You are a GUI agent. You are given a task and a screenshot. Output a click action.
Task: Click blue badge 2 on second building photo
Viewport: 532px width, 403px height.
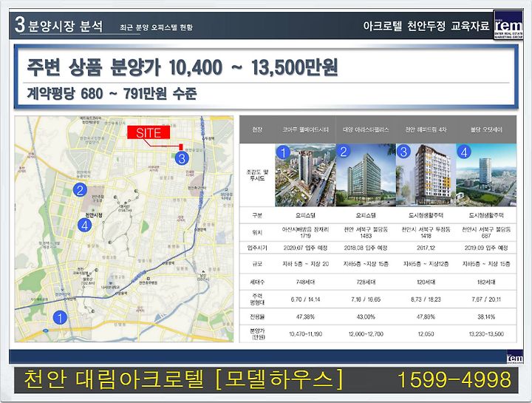point(344,152)
